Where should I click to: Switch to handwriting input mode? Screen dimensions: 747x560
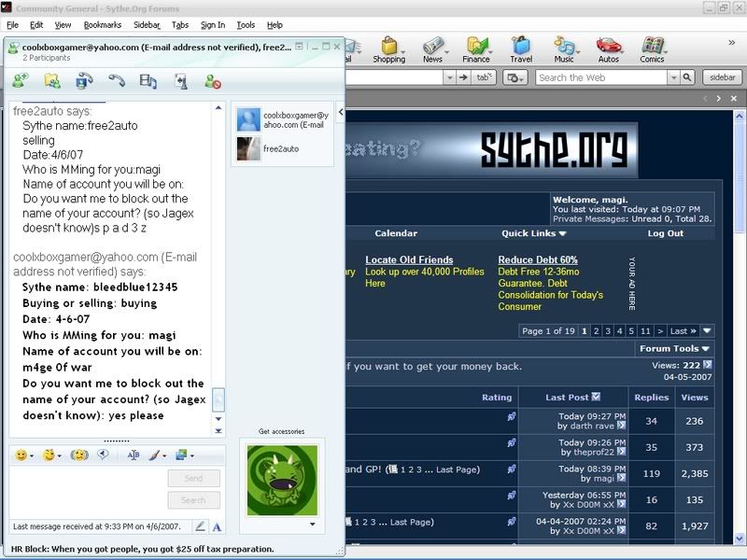(x=200, y=526)
